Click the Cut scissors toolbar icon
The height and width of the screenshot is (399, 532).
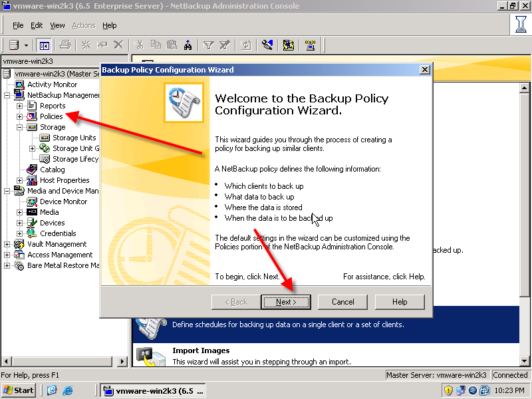click(140, 45)
